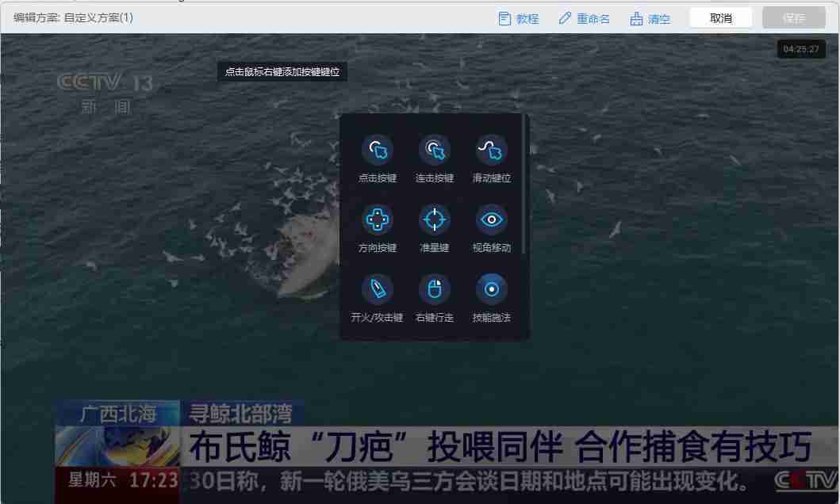840x504 pixels.
Task: Click the 点击鼠标右键添加按键键位 hint tooltip
Action: (282, 71)
